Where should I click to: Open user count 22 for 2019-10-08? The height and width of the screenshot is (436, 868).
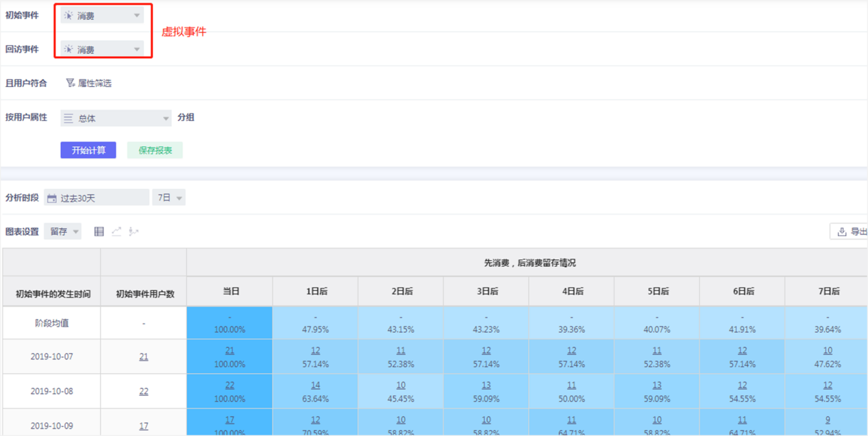click(143, 392)
